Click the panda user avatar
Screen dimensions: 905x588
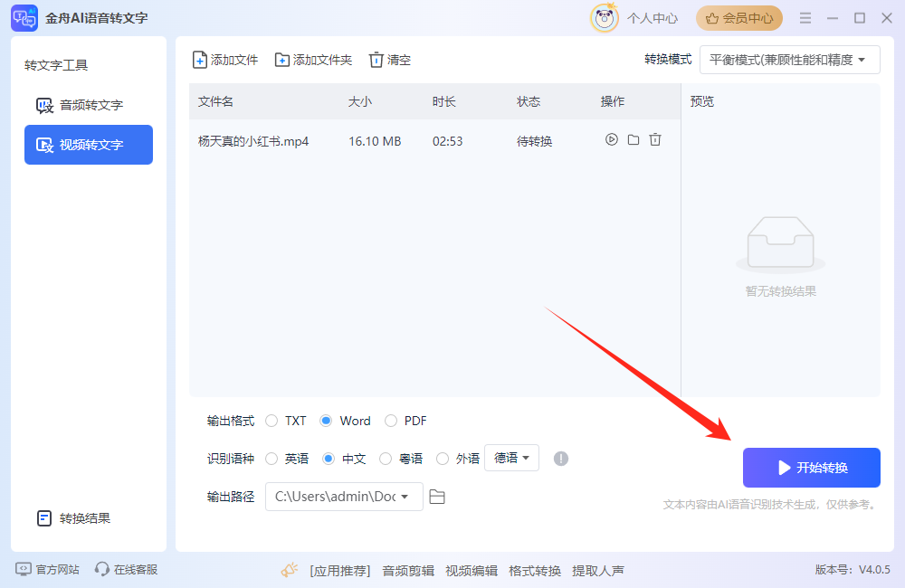click(604, 18)
